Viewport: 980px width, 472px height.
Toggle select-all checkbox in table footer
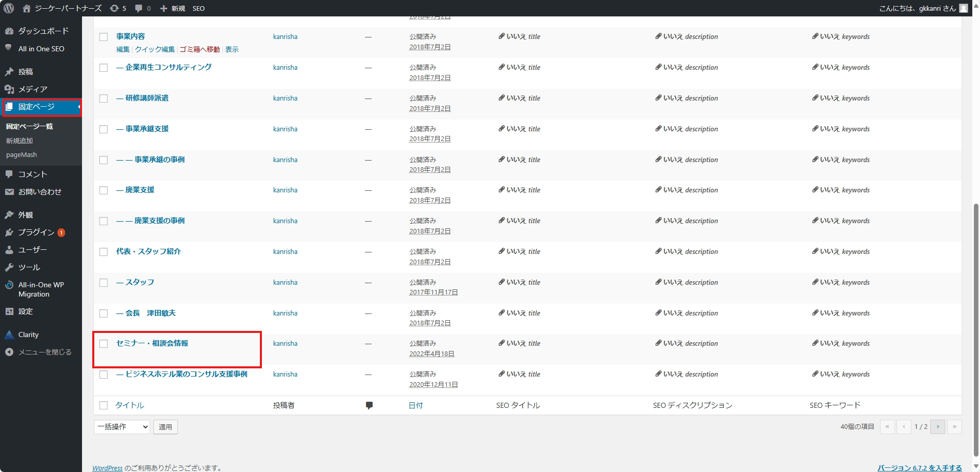(104, 405)
